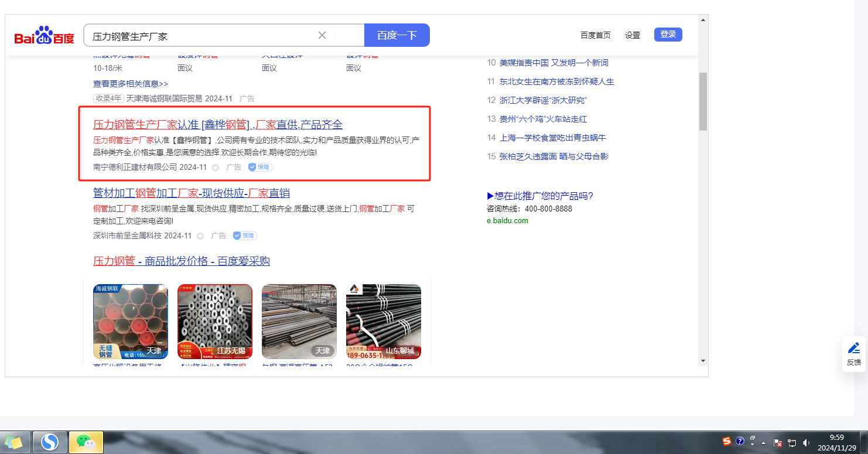Click the blue help question-mark tray icon

click(740, 441)
